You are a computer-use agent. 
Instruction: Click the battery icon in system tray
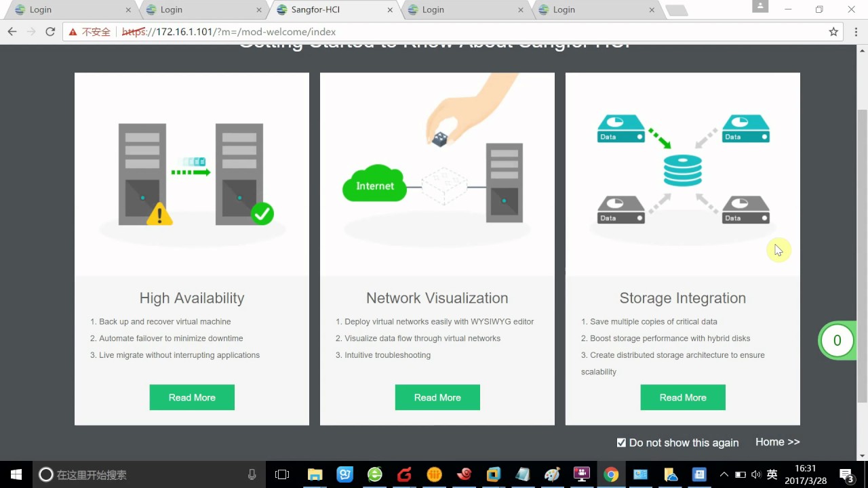(741, 474)
